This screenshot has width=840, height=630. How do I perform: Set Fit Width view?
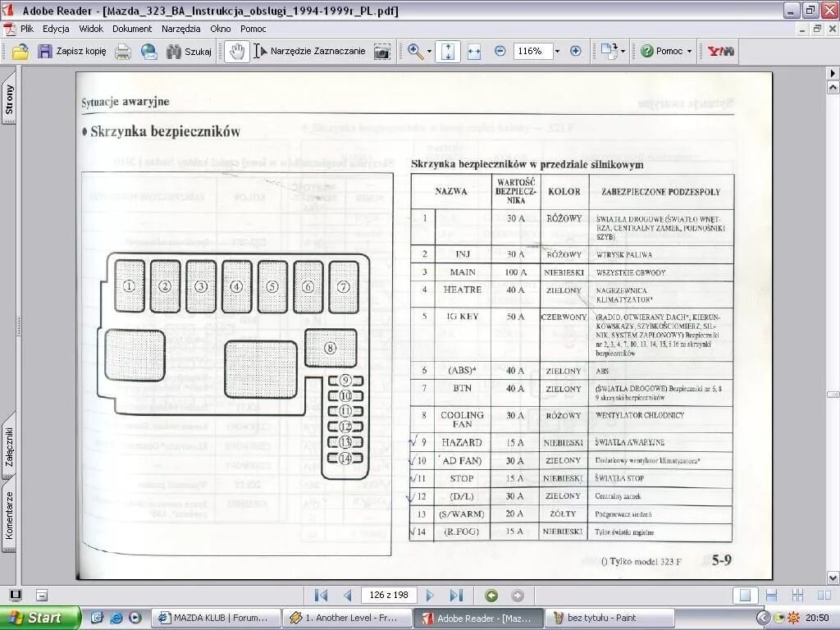coord(474,52)
